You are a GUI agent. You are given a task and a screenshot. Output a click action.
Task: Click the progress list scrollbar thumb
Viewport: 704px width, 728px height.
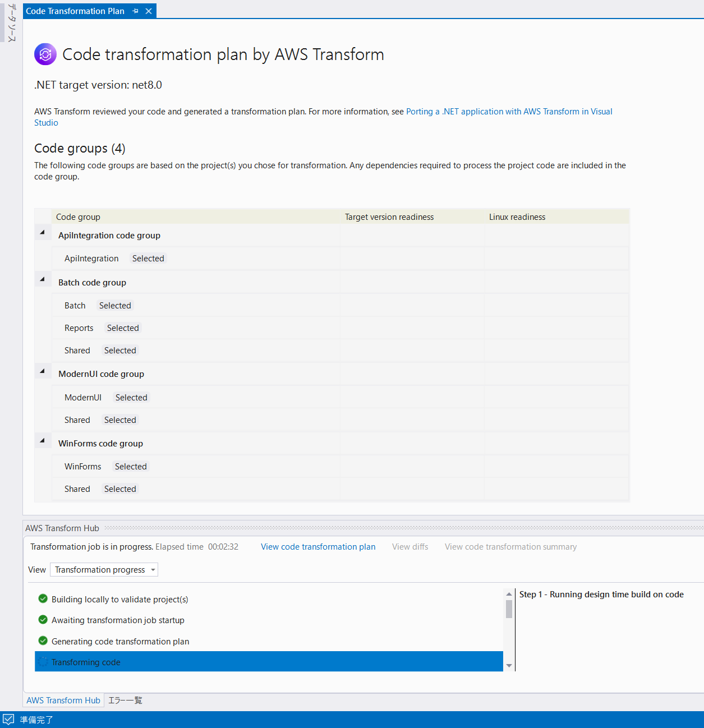509,609
